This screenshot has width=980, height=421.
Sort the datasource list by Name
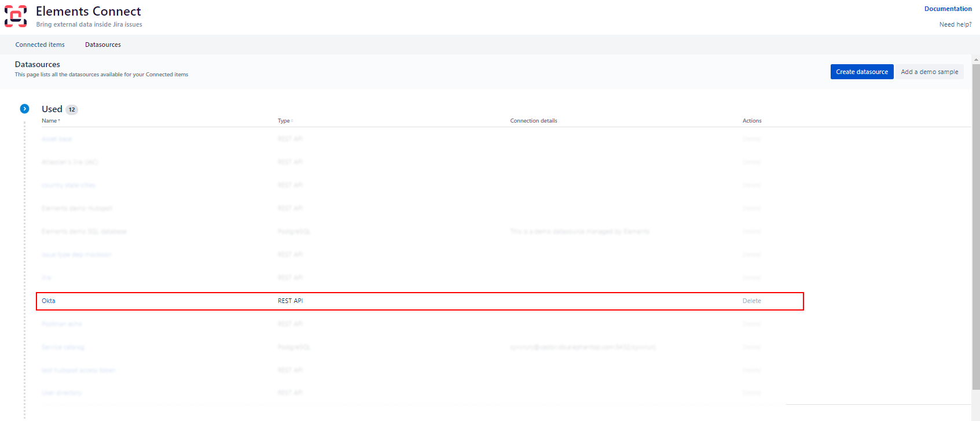click(x=50, y=121)
